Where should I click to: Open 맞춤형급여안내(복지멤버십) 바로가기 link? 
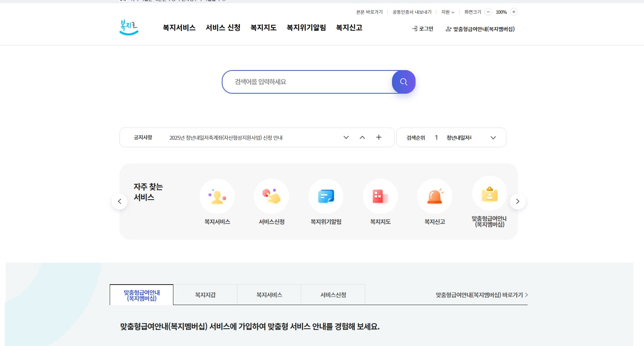[482, 295]
